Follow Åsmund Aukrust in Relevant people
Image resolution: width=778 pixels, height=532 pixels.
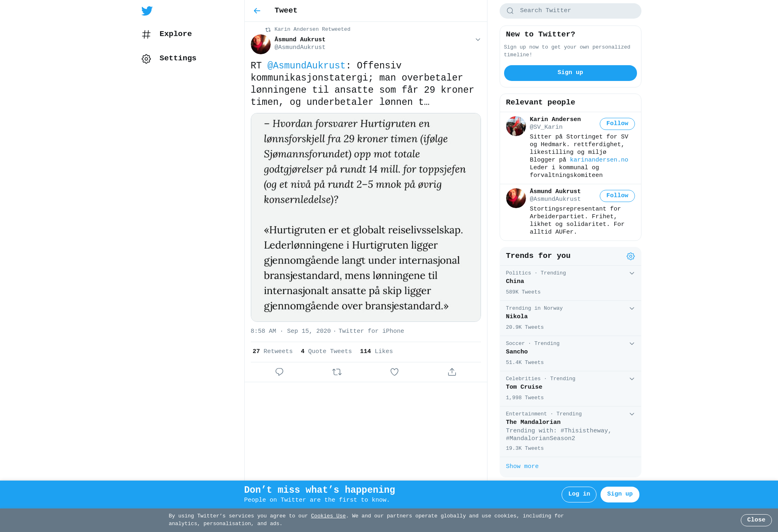pos(617,196)
